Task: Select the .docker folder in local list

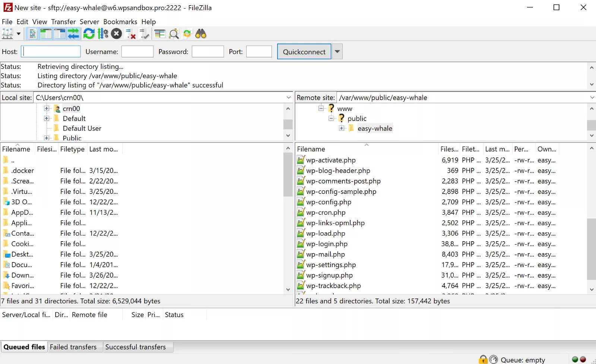Action: [x=22, y=170]
